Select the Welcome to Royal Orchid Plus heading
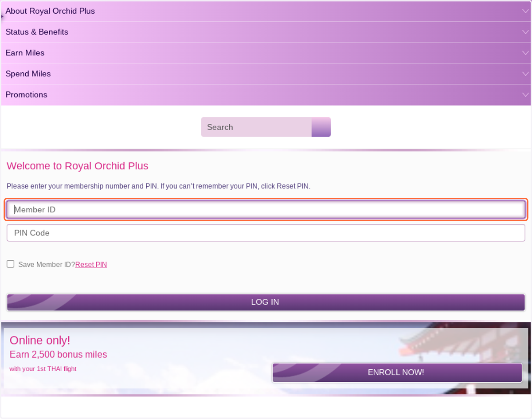 point(78,166)
